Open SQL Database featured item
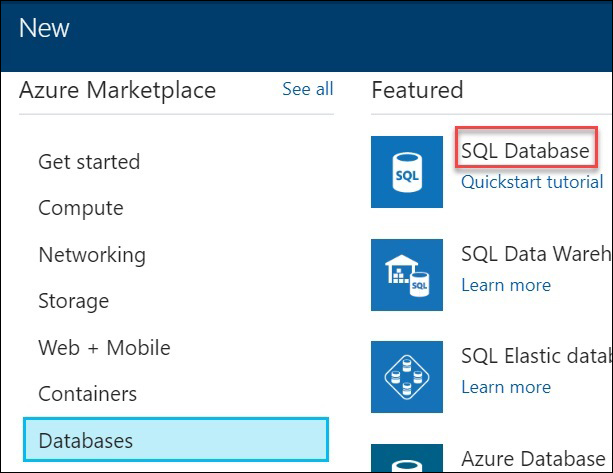This screenshot has height=473, width=613. (525, 151)
